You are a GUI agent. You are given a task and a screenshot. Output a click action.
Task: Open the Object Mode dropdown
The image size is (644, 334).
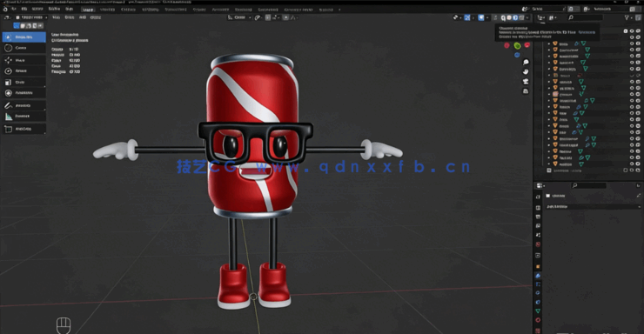(x=31, y=17)
